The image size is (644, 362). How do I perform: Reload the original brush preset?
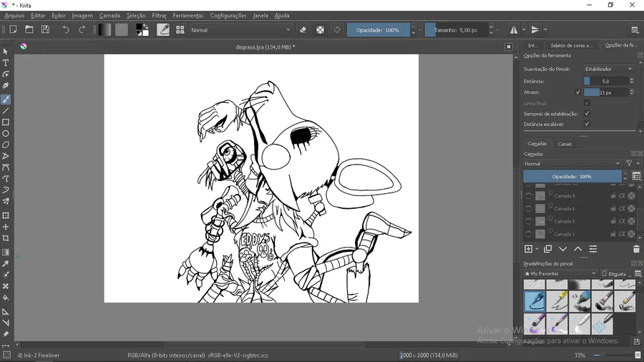point(337,29)
